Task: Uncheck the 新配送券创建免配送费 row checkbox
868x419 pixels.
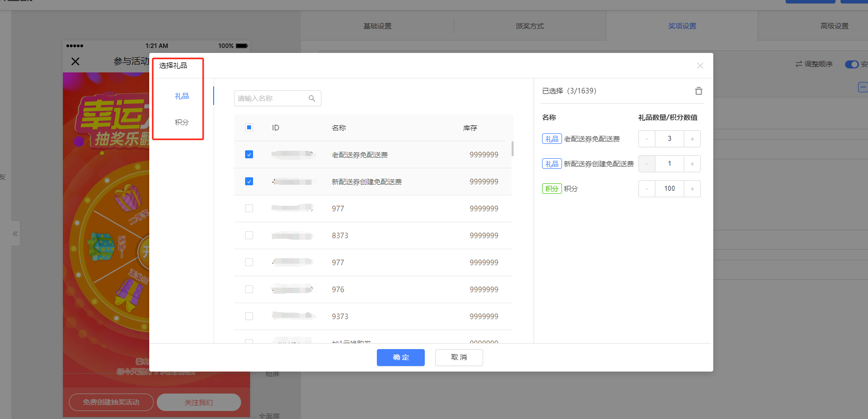Action: [249, 181]
